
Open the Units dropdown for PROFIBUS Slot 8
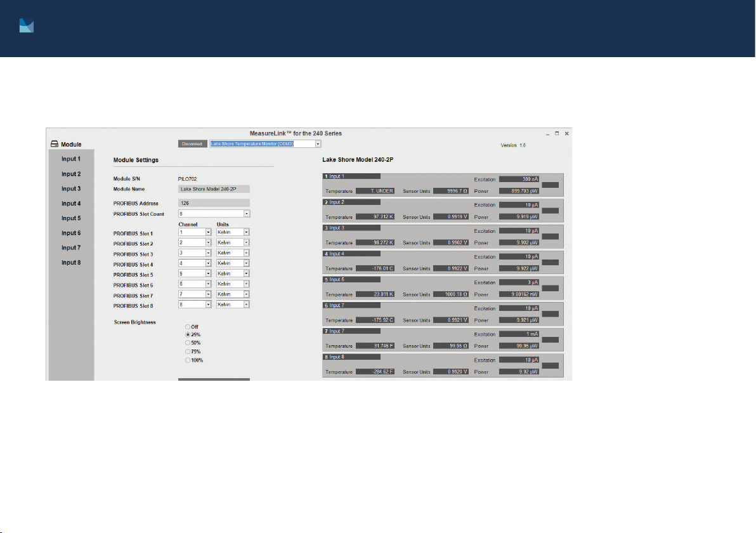(x=246, y=305)
